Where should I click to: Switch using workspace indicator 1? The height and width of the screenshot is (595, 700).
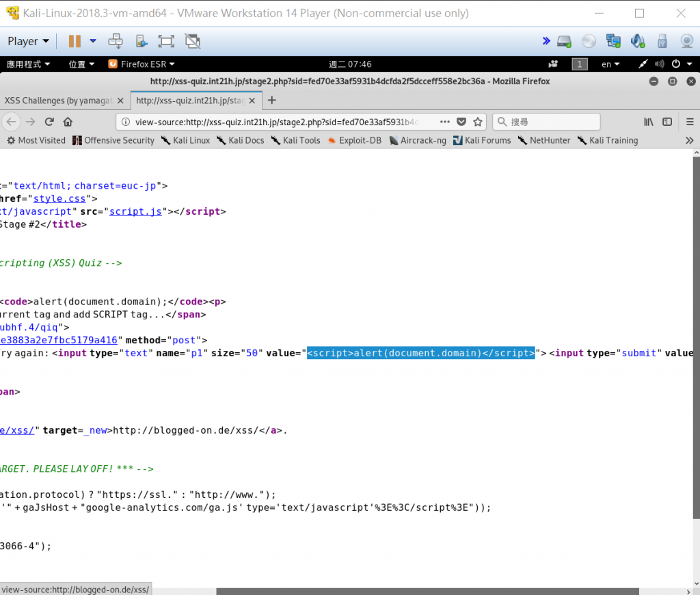tap(580, 64)
